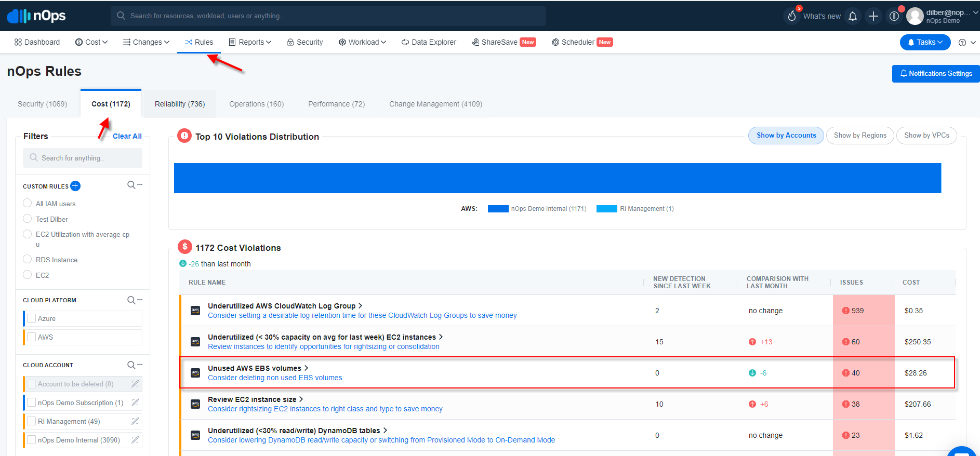Click the blue nOps Demo Internal legend swatch
980x456 pixels.
[x=498, y=209]
